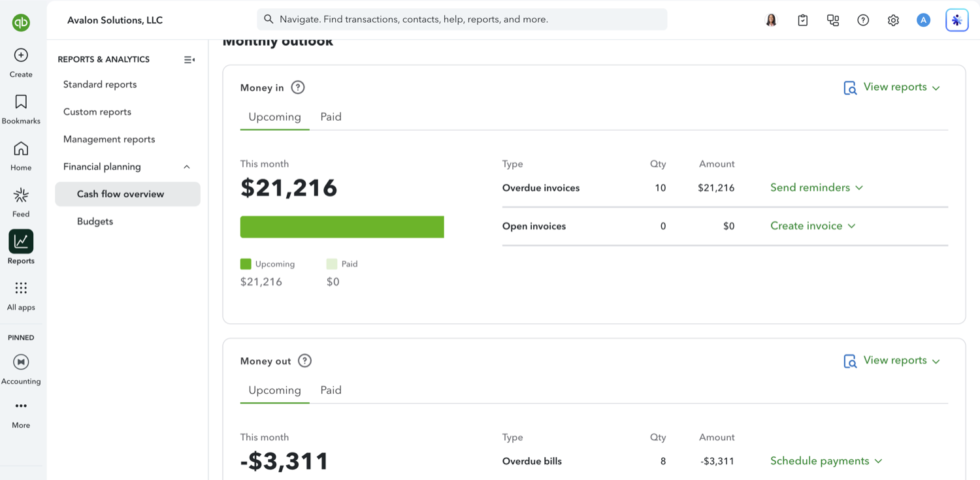This screenshot has width=980, height=480.
Task: Open the Send reminders dropdown
Action: [x=817, y=187]
